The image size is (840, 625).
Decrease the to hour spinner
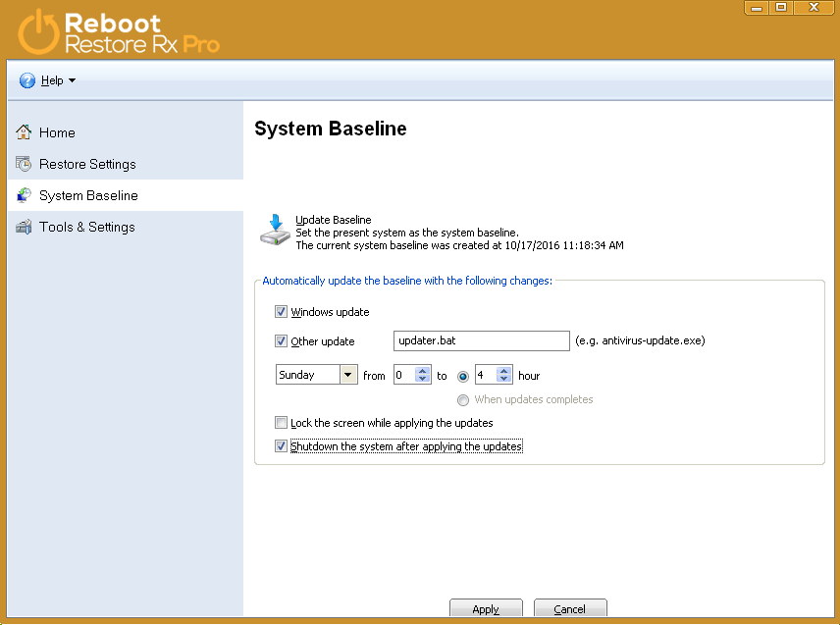503,379
